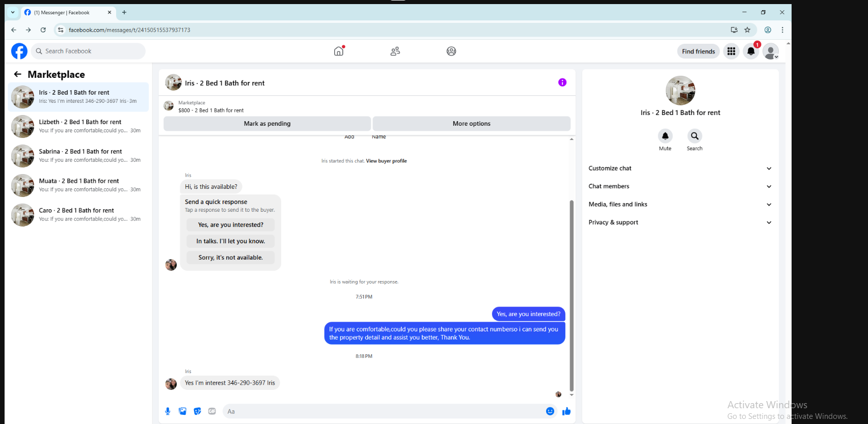Close the Messenger Facebook tab
The width and height of the screenshot is (868, 424).
(x=109, y=12)
